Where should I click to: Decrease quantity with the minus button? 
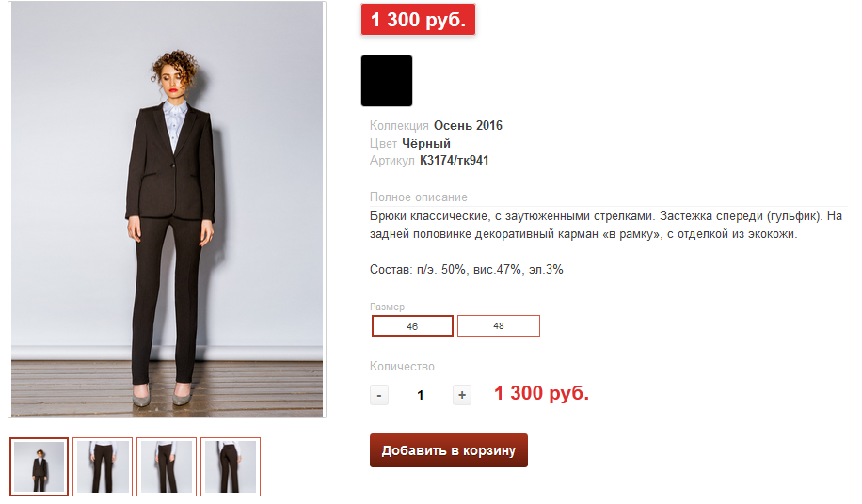pos(378,395)
